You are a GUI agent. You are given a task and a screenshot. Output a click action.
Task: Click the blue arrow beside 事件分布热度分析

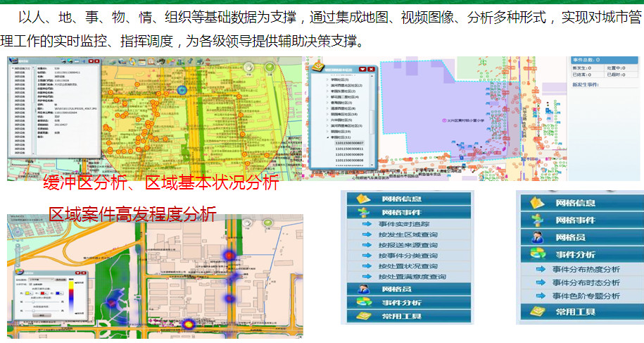tap(541, 269)
